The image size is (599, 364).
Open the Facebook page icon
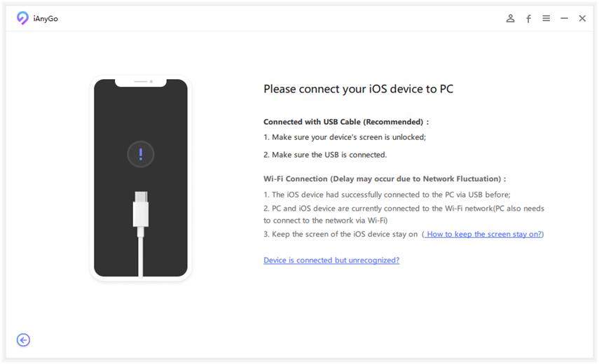tap(528, 19)
